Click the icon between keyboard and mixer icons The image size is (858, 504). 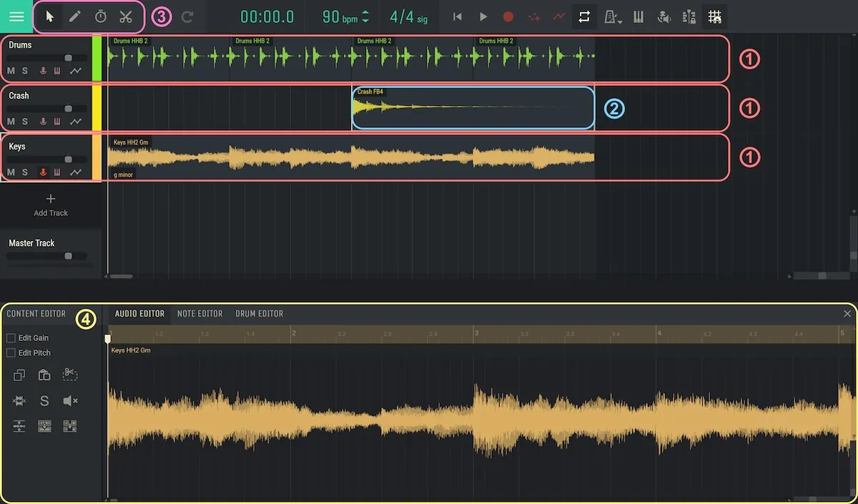[x=664, y=16]
